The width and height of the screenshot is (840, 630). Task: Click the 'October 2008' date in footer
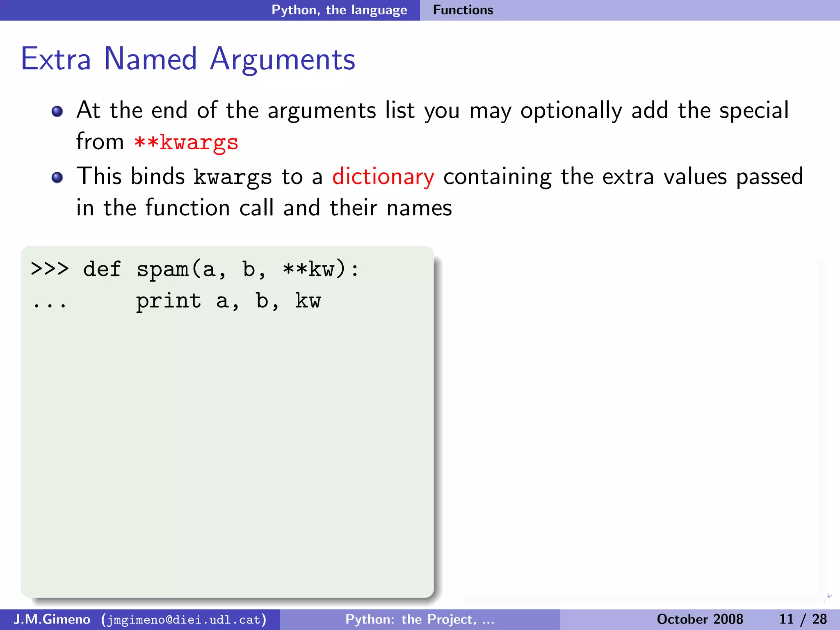point(700,619)
